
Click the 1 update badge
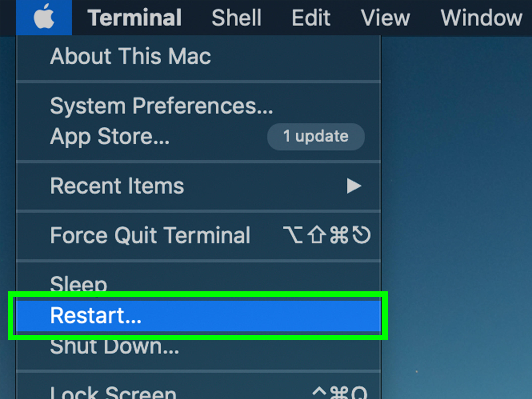click(x=316, y=137)
